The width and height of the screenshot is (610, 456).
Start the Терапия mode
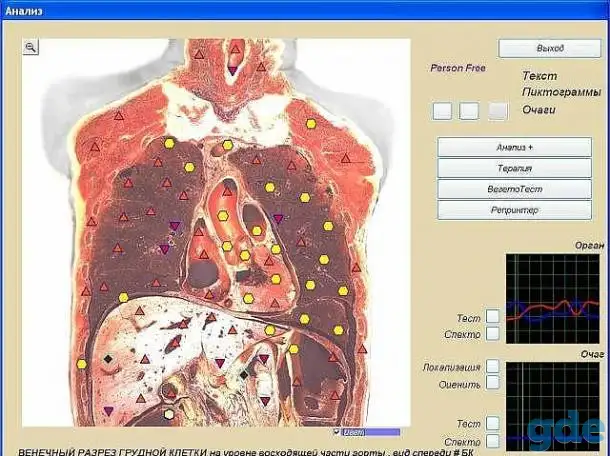coord(514,168)
